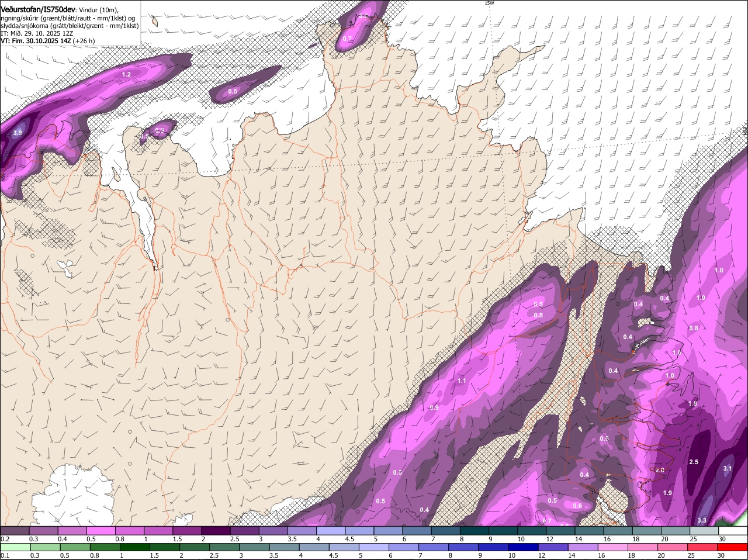Click the 2.0 precipitation value on the map
The width and height of the screenshot is (748, 560).
[x=660, y=470]
